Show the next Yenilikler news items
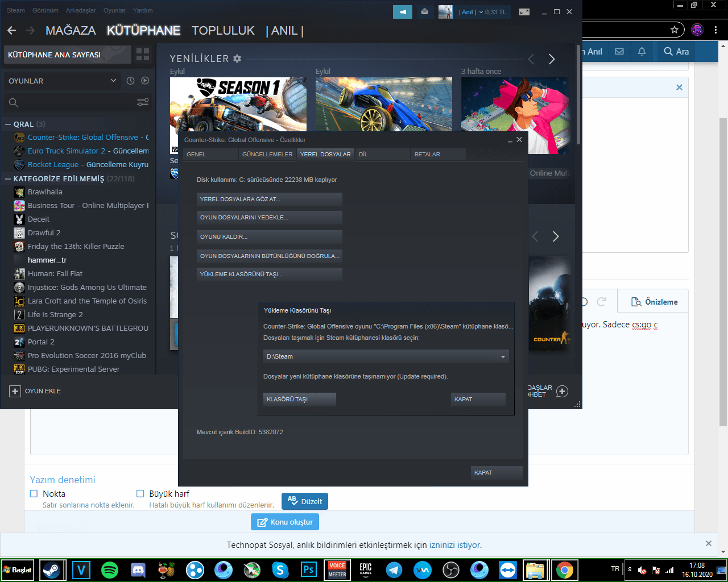Image resolution: width=728 pixels, height=582 pixels. (552, 59)
